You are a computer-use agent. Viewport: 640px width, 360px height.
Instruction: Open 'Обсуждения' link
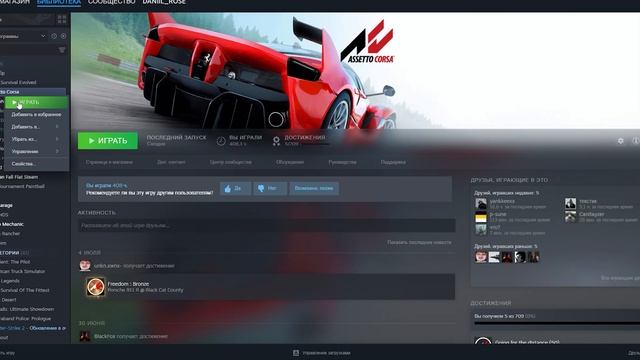tap(290, 162)
